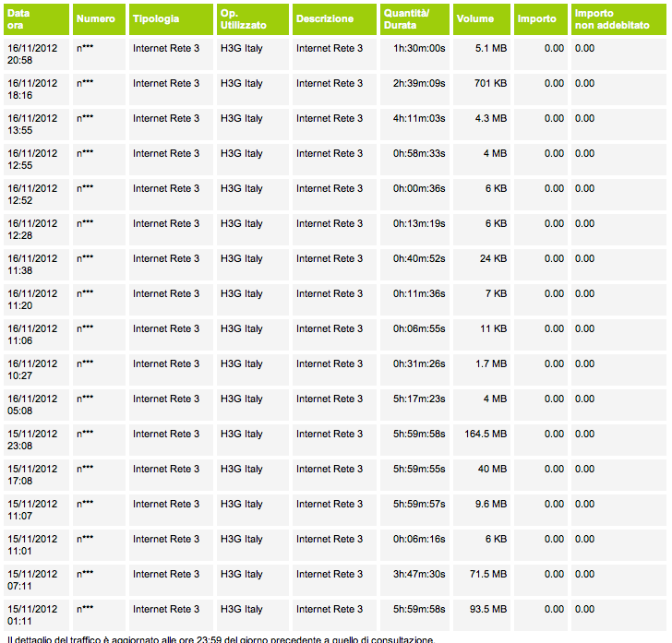672x643 pixels.
Task: Click the volume value 11 KB
Action: point(493,329)
